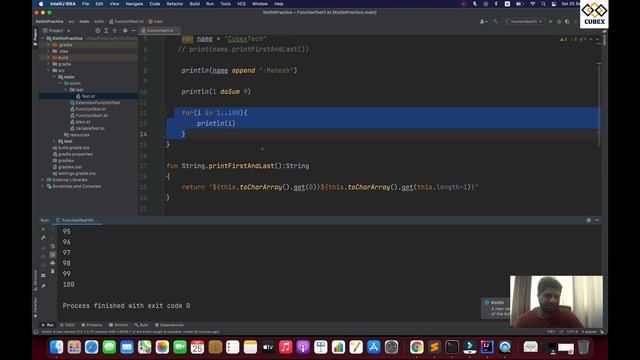Click Collapse All icon in Project panel
The height and width of the screenshot is (360, 640).
[x=115, y=31]
